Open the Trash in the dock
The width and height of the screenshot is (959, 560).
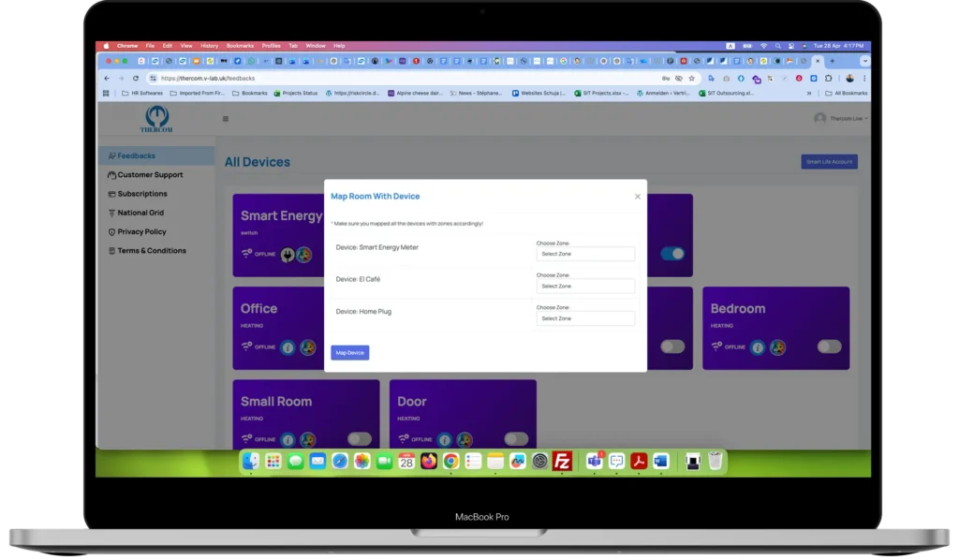point(715,462)
